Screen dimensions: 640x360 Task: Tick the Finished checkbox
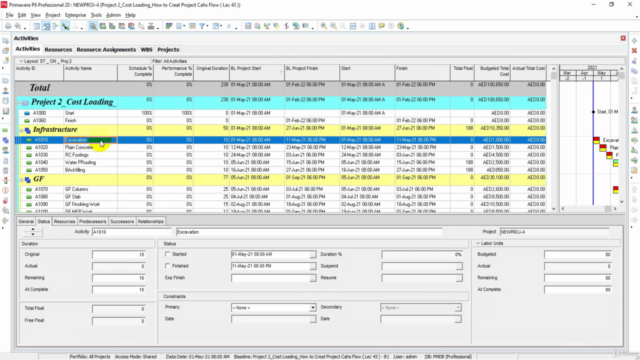(167, 266)
